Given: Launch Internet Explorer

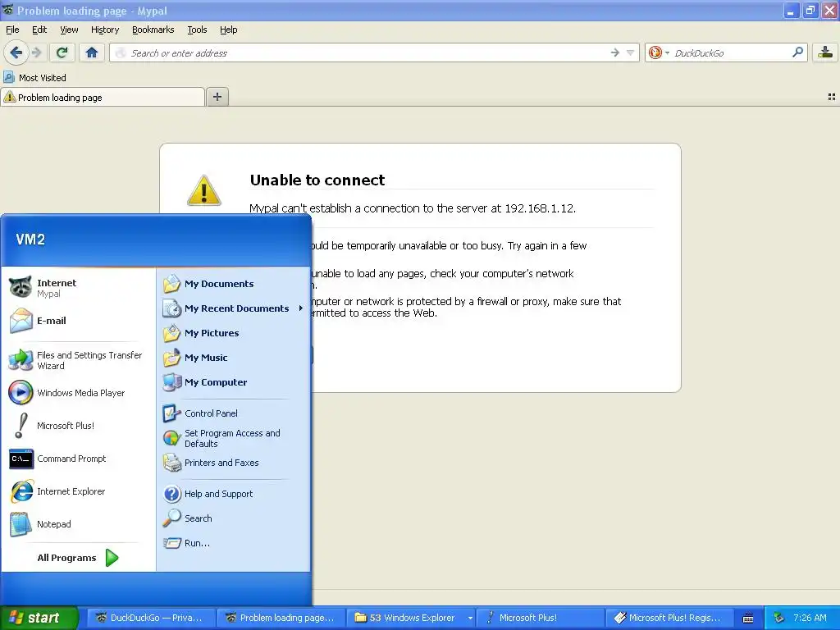Looking at the screenshot, I should pyautogui.click(x=79, y=491).
